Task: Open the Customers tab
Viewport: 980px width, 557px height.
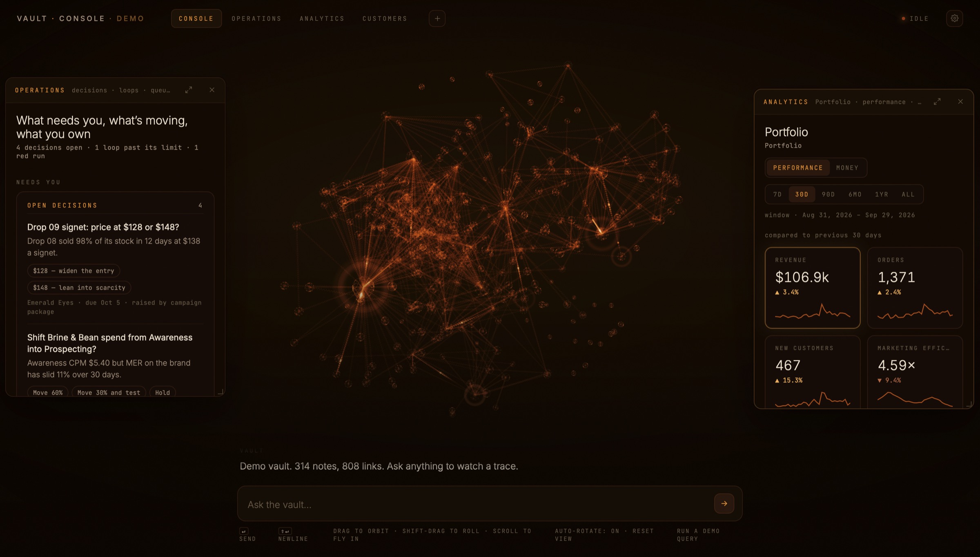Action: click(x=385, y=18)
